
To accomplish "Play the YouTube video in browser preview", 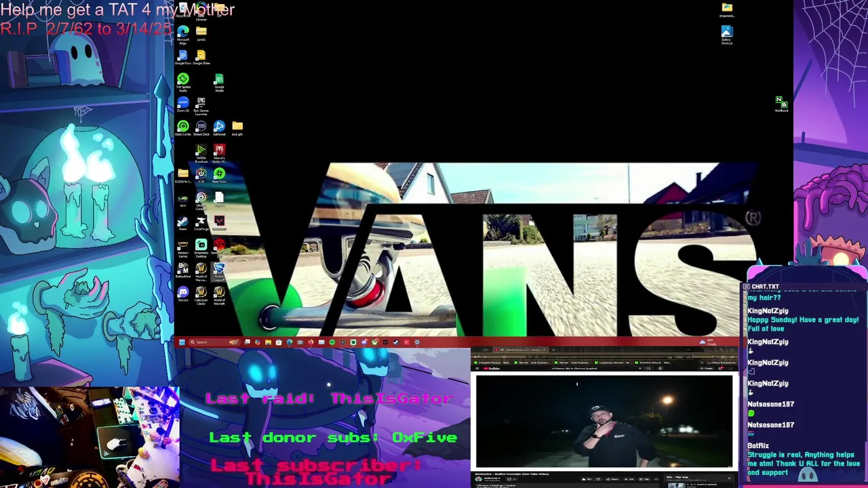I will [x=604, y=422].
